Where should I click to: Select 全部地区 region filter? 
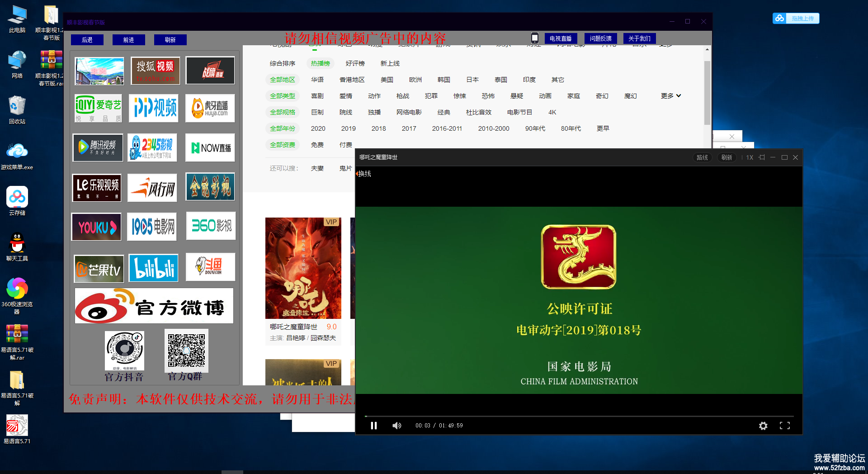(283, 80)
